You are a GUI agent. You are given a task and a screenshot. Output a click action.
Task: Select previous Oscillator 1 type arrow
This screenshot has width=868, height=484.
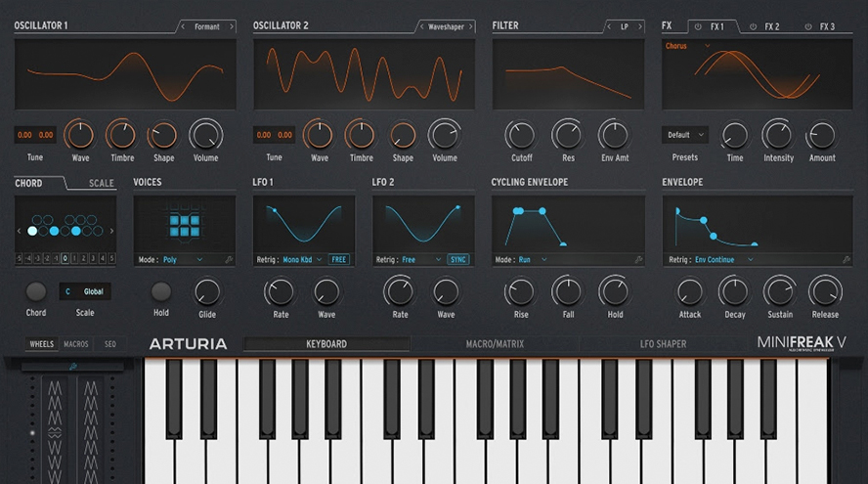click(183, 26)
